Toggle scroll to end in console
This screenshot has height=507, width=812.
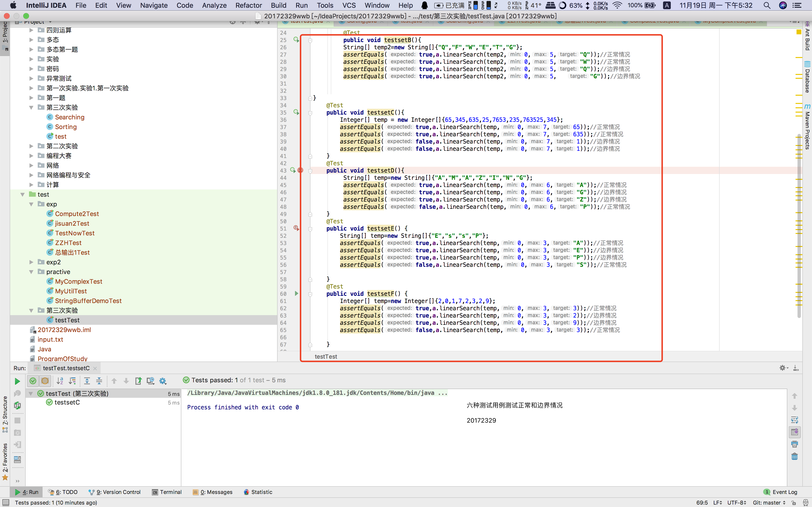pyautogui.click(x=795, y=432)
